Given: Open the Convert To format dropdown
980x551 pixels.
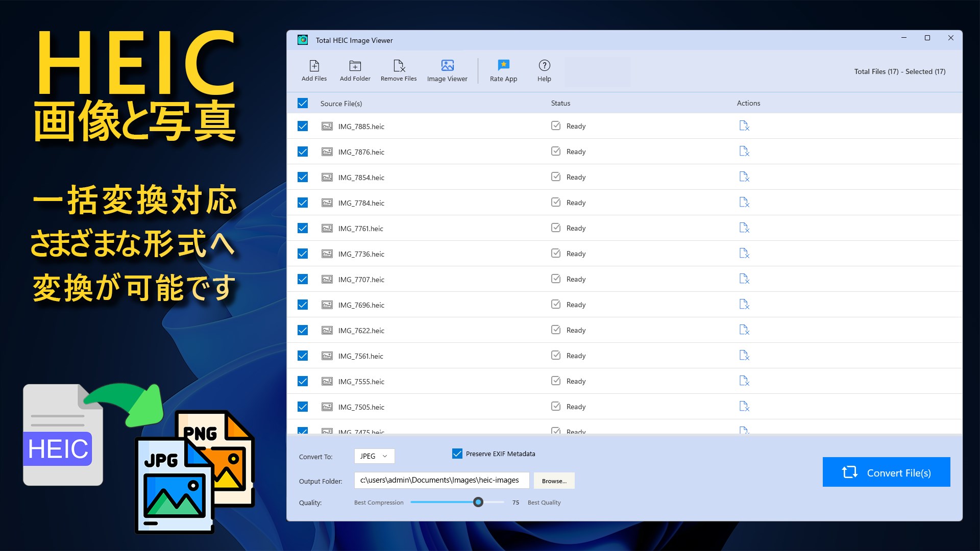Looking at the screenshot, I should point(374,456).
